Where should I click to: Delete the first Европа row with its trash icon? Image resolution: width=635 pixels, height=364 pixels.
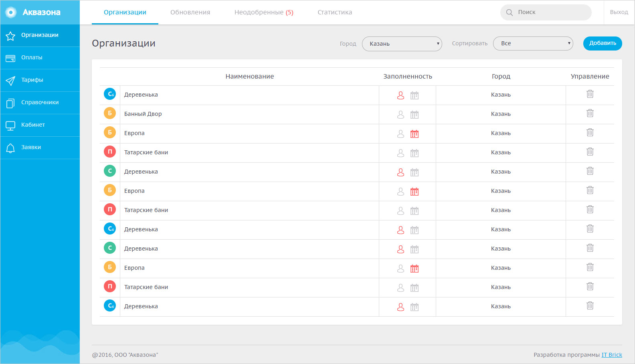590,132
